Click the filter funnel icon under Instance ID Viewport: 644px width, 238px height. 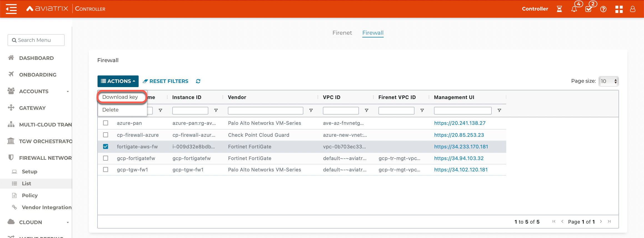(216, 110)
